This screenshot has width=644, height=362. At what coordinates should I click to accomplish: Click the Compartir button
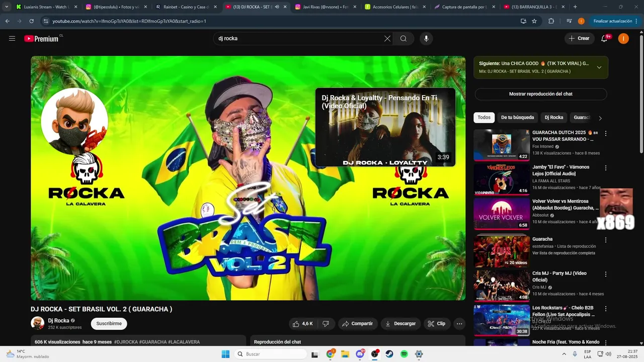click(358, 324)
